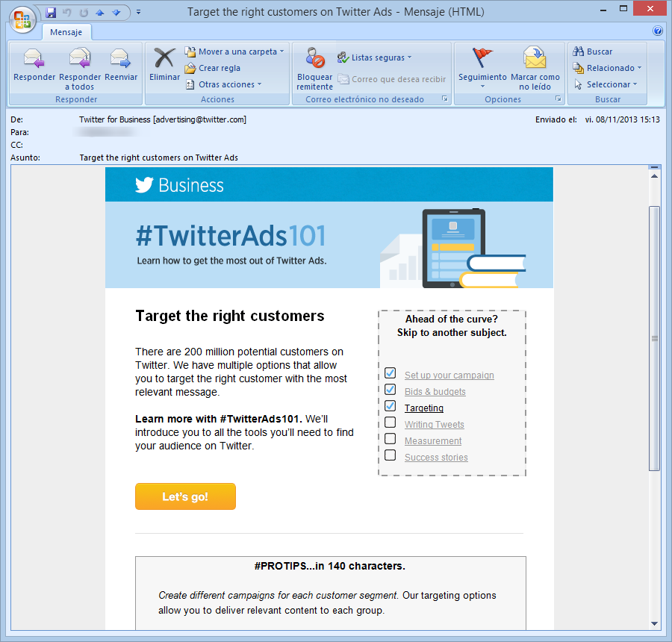Select the Mensaje ribbon tab
This screenshot has height=642, width=672.
click(x=66, y=32)
